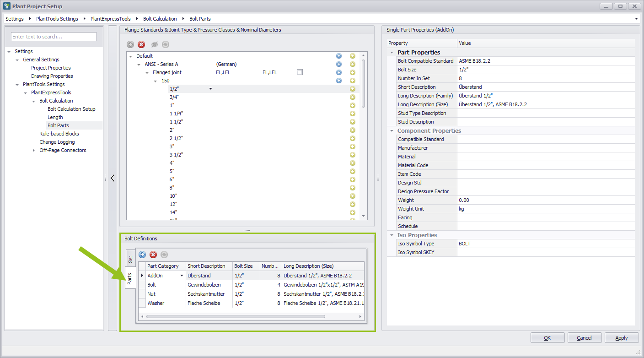Select the Bolt row in parts table
Image resolution: width=644 pixels, height=358 pixels.
click(x=252, y=285)
